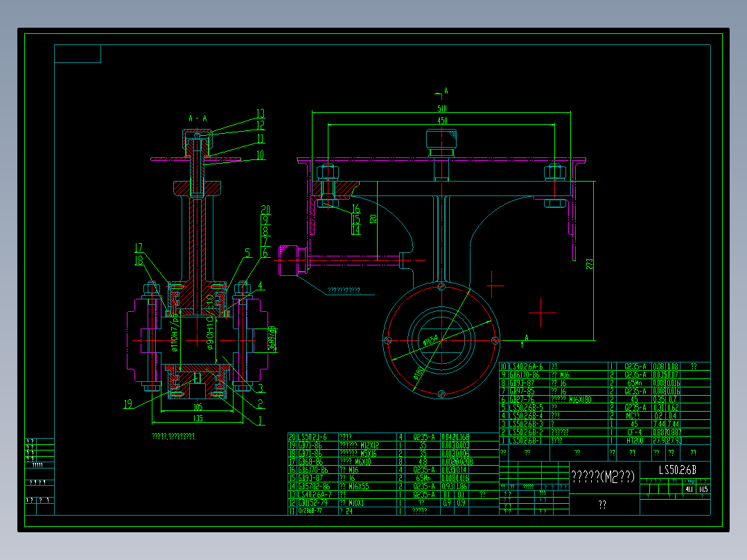Select 'CF-4' material in row 2
747x560 pixels.
coord(634,432)
